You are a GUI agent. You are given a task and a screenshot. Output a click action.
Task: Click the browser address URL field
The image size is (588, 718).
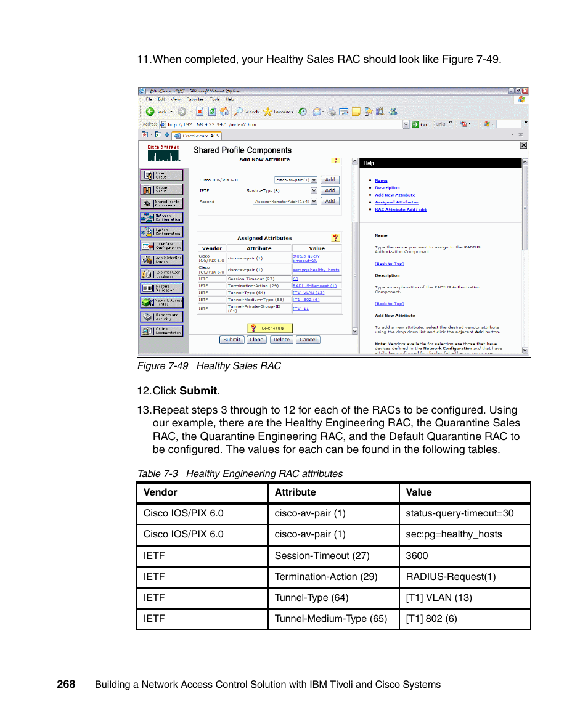(284, 124)
